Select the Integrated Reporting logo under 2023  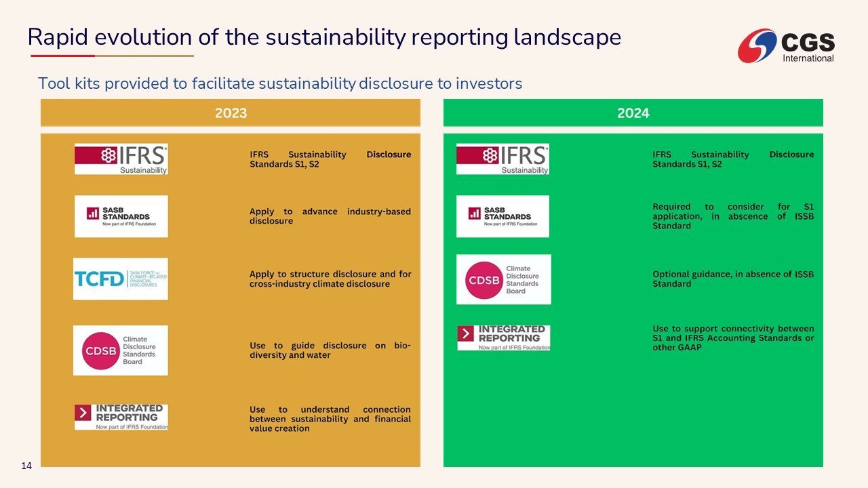121,417
